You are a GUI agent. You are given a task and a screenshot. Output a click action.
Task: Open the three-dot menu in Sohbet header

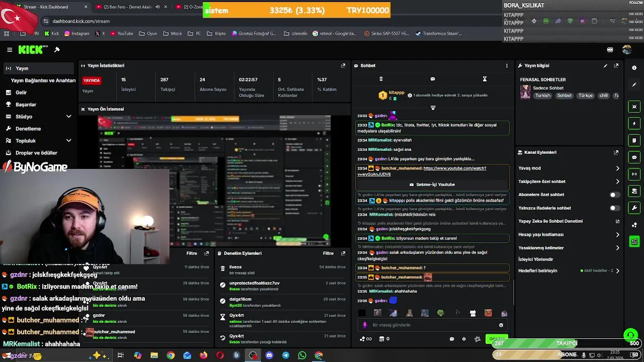pos(507,66)
